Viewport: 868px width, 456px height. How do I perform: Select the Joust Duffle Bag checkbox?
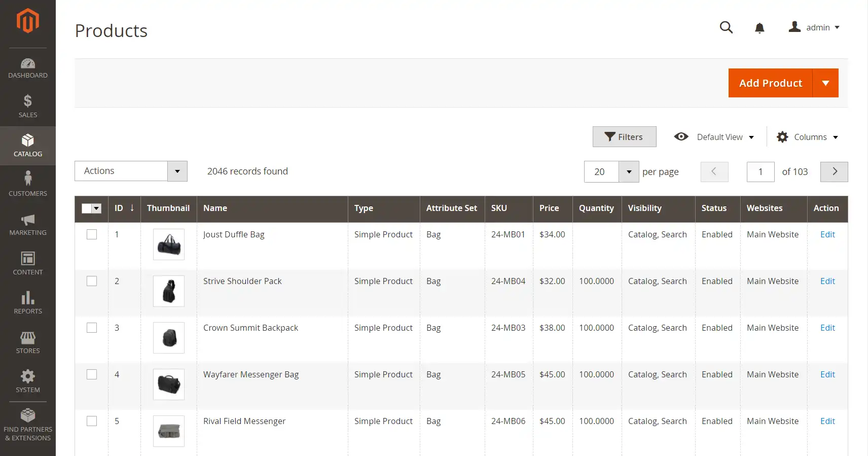pyautogui.click(x=92, y=234)
